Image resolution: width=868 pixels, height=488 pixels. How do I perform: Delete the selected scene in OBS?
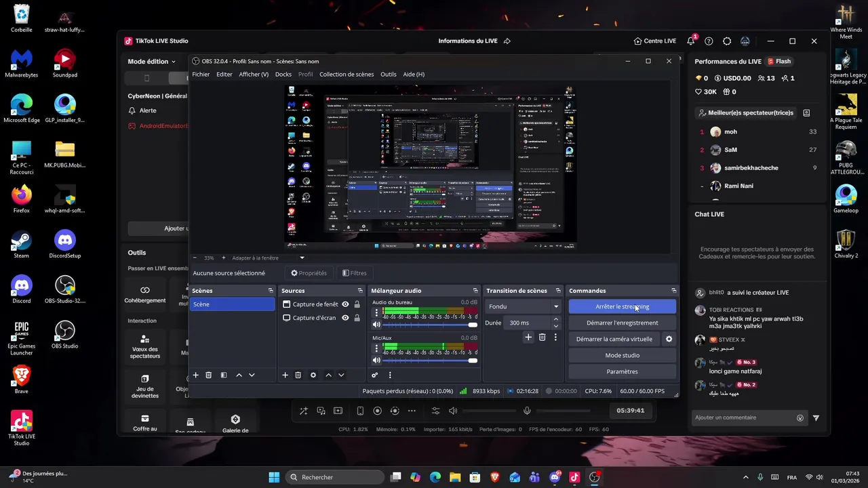tap(209, 375)
